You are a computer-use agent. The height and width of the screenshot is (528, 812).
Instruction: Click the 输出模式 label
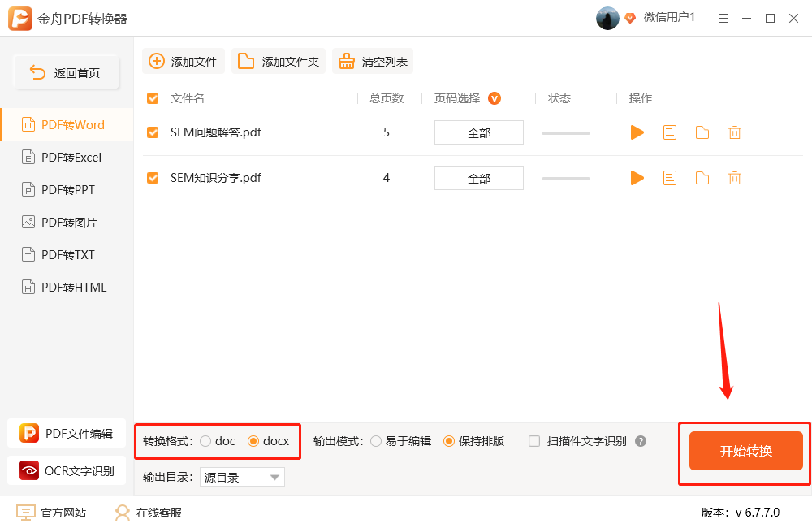(x=338, y=441)
